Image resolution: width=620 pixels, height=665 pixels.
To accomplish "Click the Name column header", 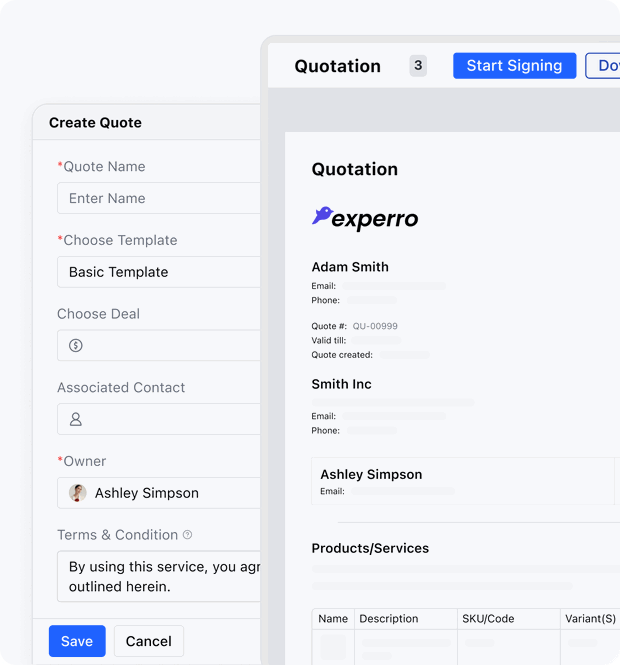I will coord(333,619).
